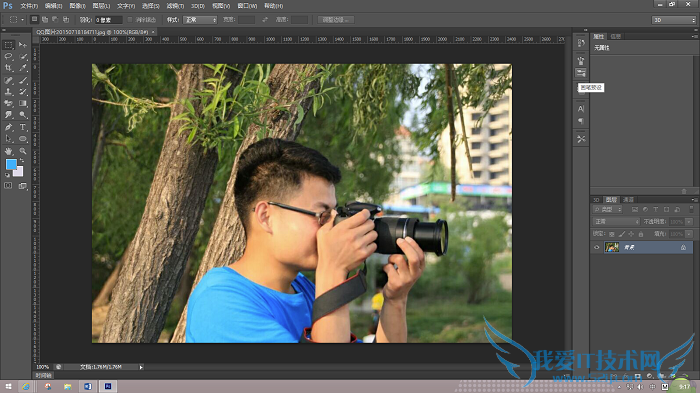Select the Gradient tool
The image size is (700, 393).
pos(23,103)
